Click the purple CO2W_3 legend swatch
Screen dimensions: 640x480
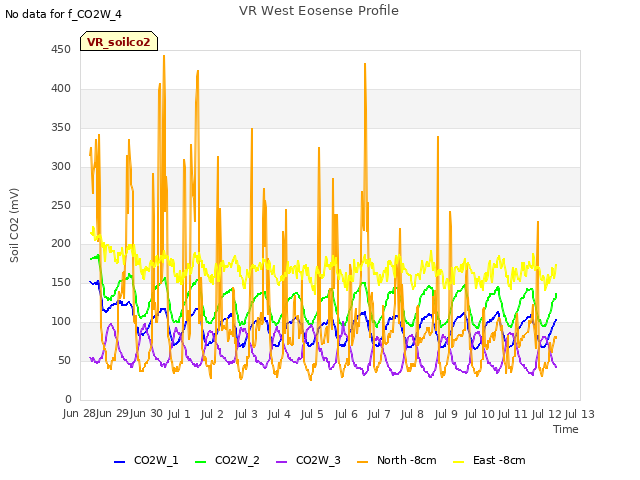coord(282,461)
